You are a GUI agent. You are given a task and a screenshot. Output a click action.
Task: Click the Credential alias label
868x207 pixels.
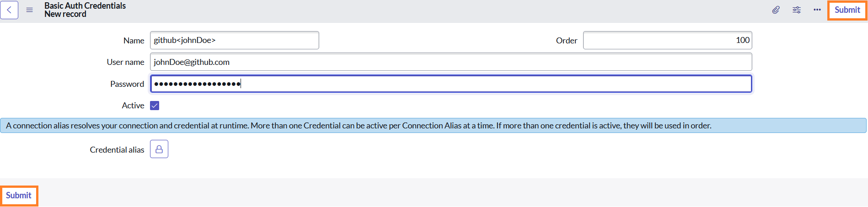[x=117, y=150]
